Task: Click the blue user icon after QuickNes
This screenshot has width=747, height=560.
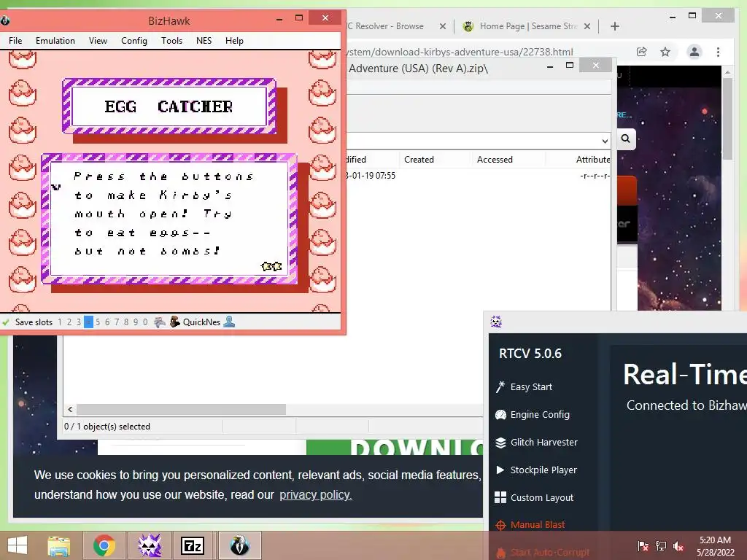Action: 229,322
